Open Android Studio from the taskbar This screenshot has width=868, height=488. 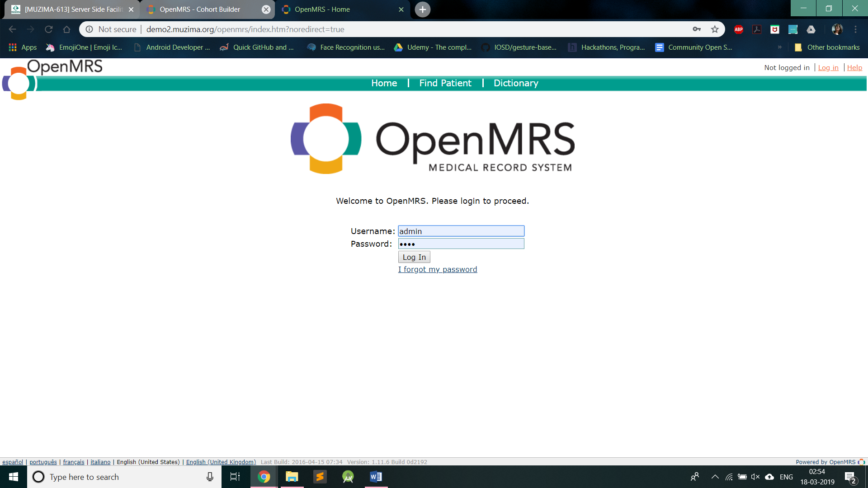pos(348,477)
